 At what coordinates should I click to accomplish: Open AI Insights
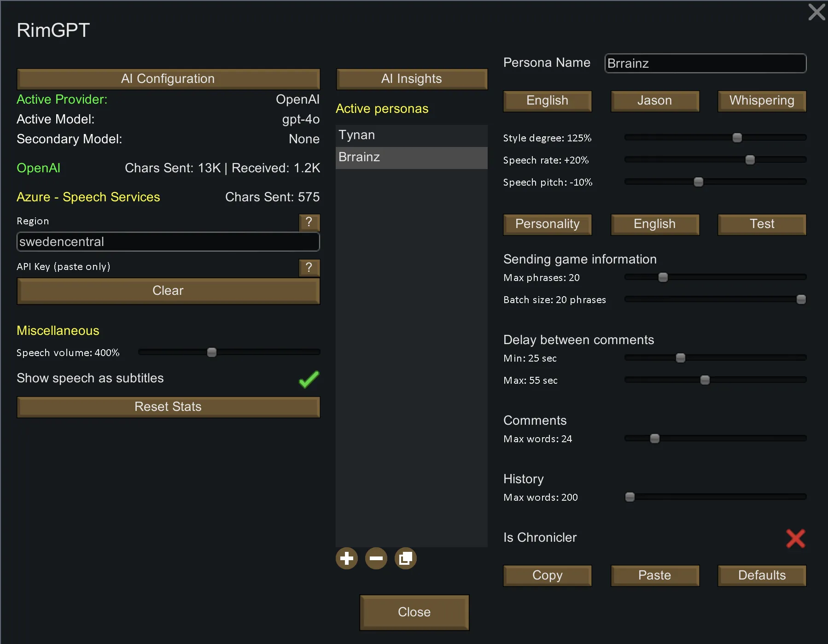point(412,79)
